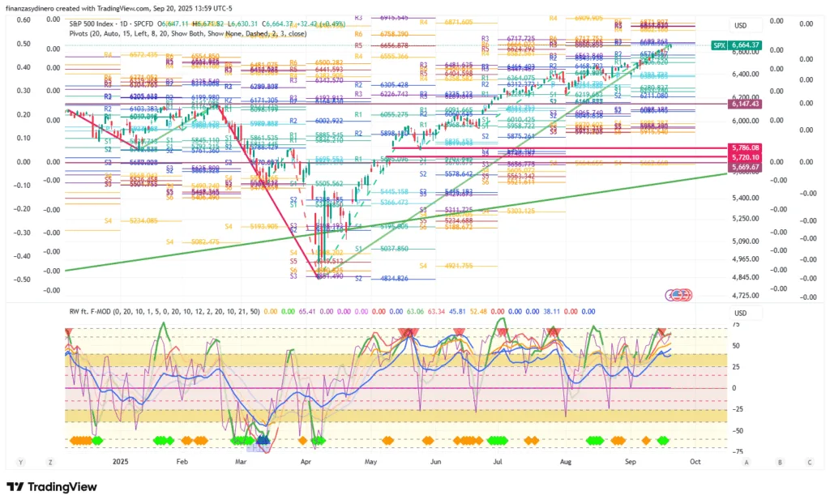Click the May label on time axis

[x=370, y=462]
